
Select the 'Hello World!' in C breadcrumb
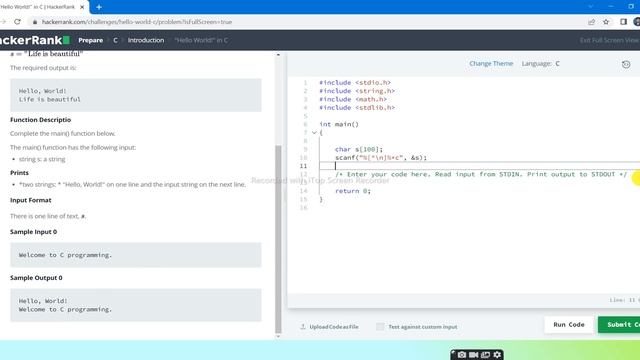point(201,40)
